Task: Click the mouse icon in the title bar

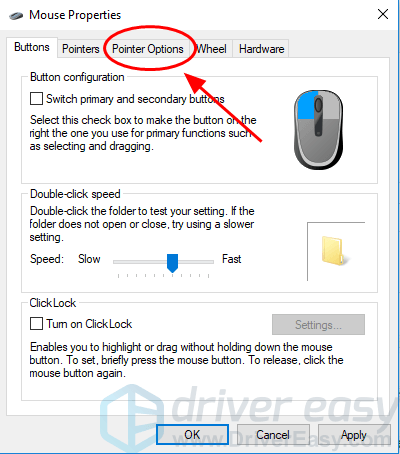Action: coord(16,15)
